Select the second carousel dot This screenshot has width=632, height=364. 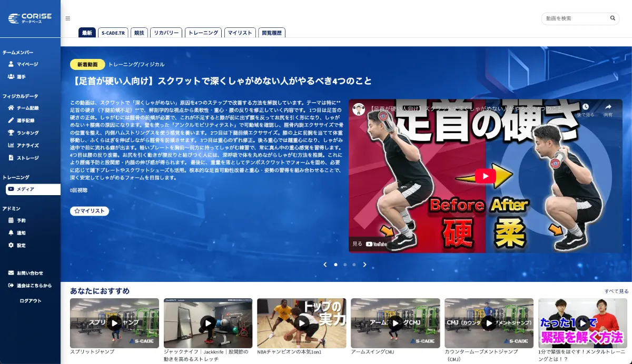click(x=345, y=265)
